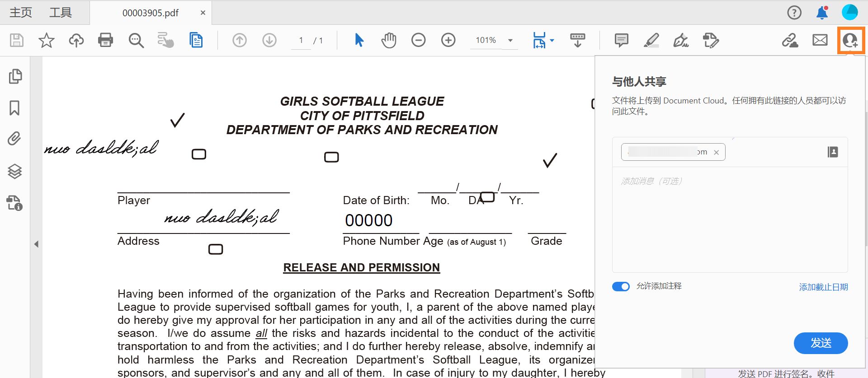Viewport: 868px width, 378px height.
Task: Click the 添加消息 message field
Action: pos(730,219)
